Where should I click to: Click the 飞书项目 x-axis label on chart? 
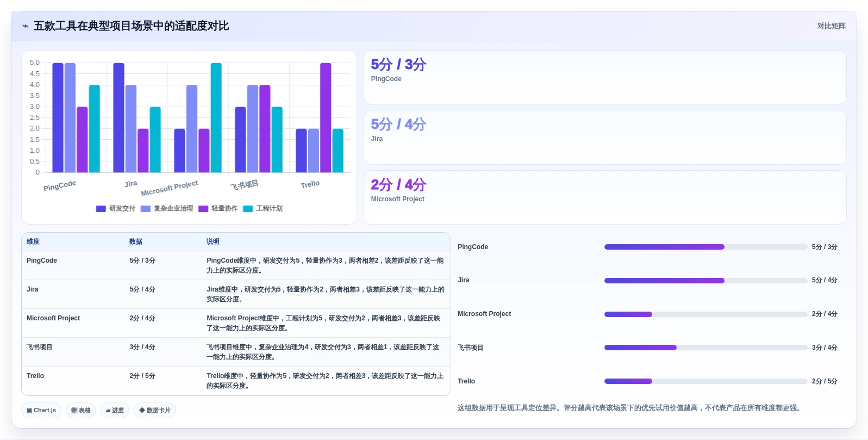click(244, 185)
